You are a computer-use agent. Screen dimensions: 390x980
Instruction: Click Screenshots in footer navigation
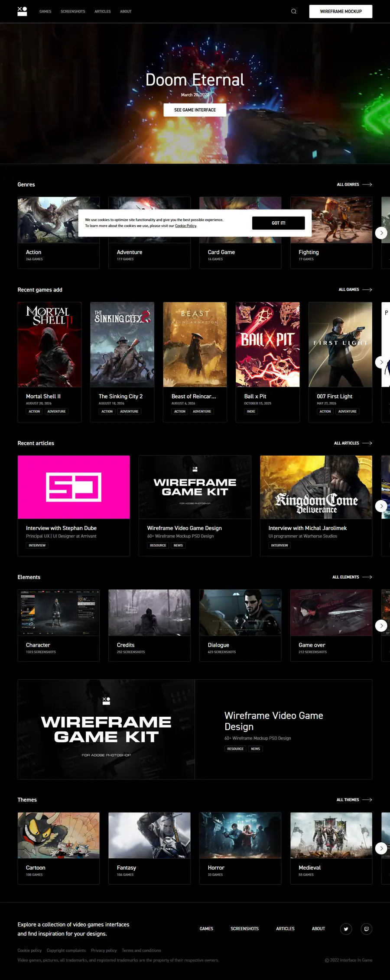[x=244, y=928]
